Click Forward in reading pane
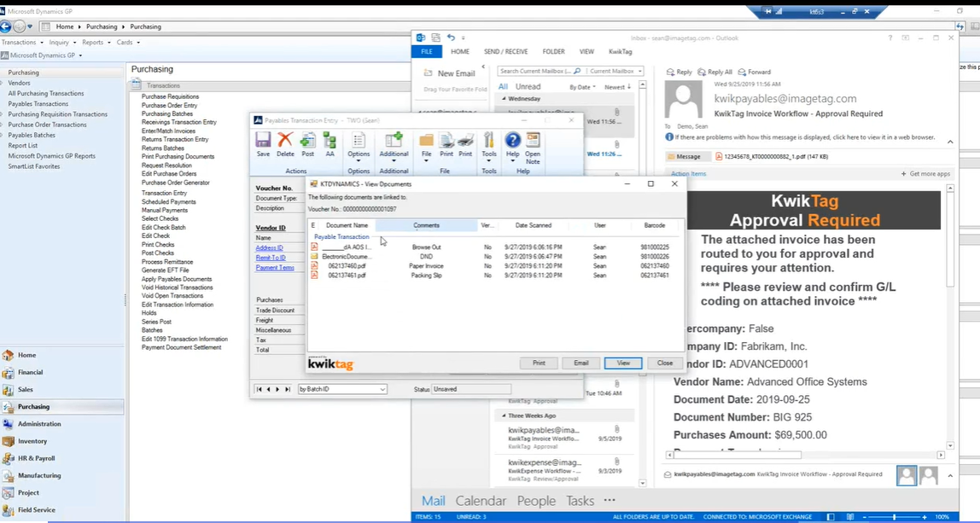The height and width of the screenshot is (523, 980). click(755, 72)
